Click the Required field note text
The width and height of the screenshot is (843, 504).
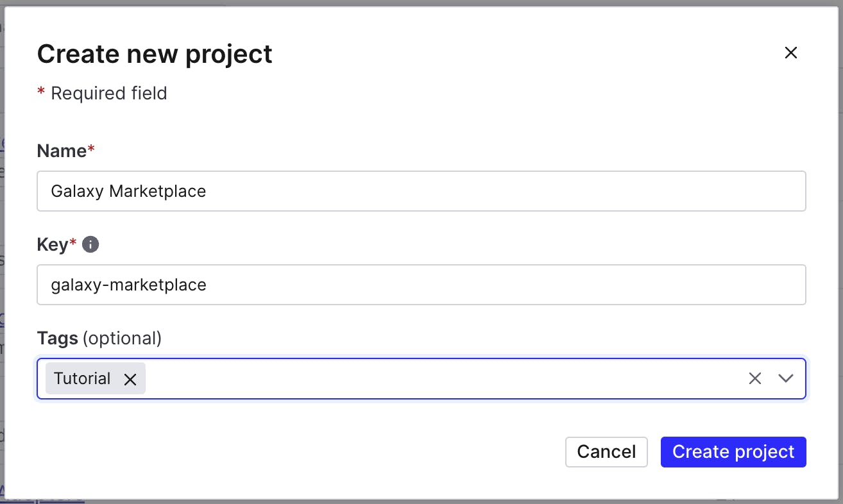pos(108,94)
